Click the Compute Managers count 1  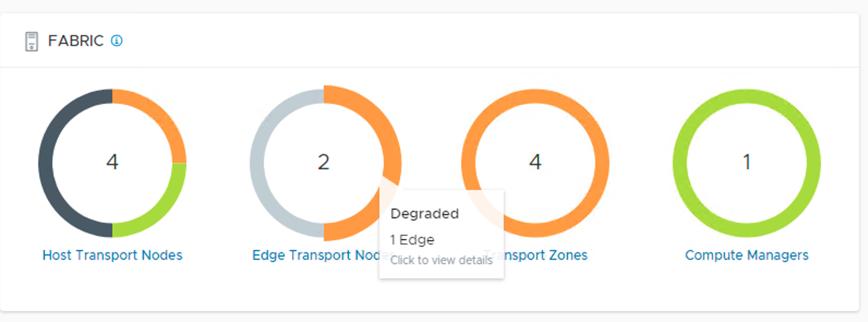[747, 162]
